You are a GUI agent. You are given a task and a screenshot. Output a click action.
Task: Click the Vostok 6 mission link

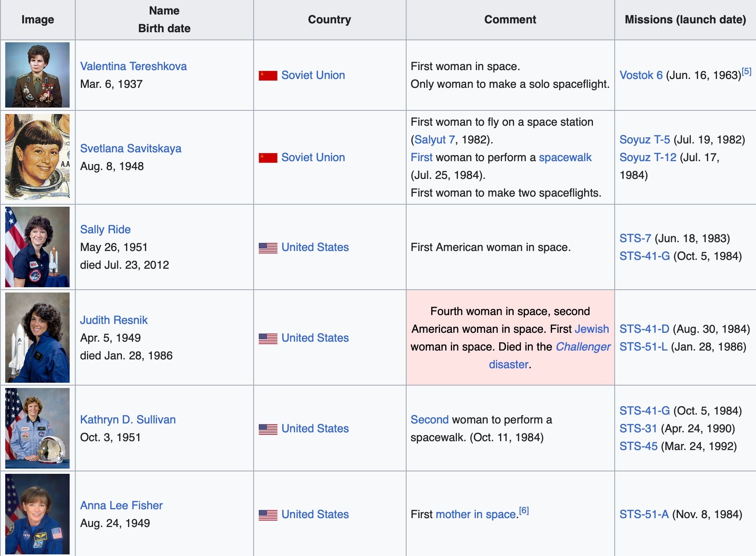[641, 75]
